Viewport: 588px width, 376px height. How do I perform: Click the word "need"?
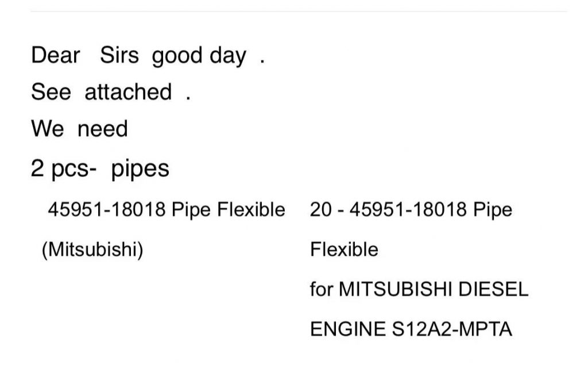(x=102, y=129)
